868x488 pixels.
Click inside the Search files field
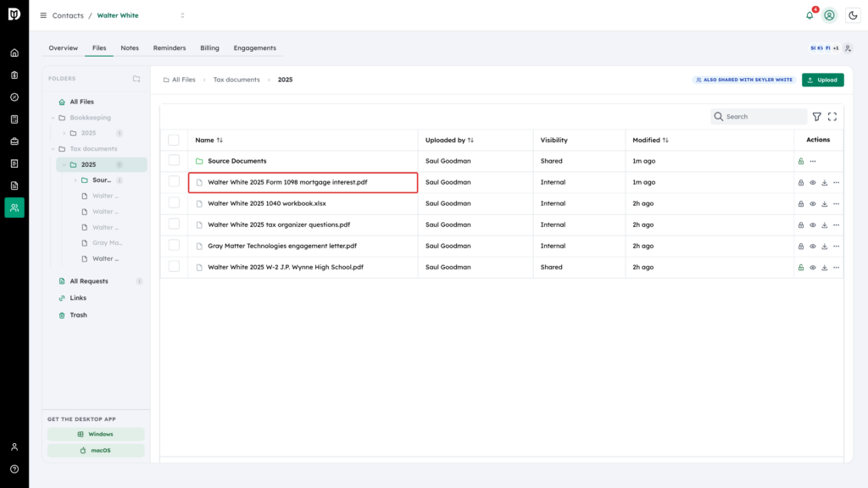759,117
